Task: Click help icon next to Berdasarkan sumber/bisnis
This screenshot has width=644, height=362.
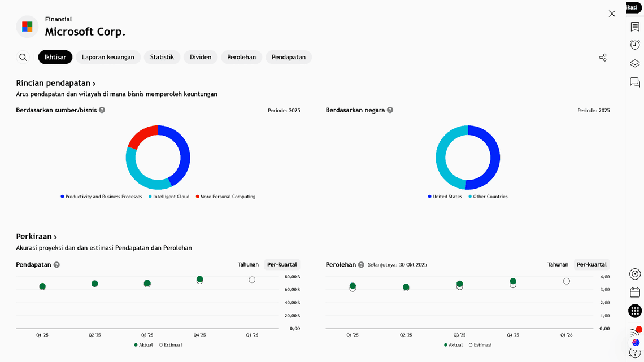Action: pos(102,110)
